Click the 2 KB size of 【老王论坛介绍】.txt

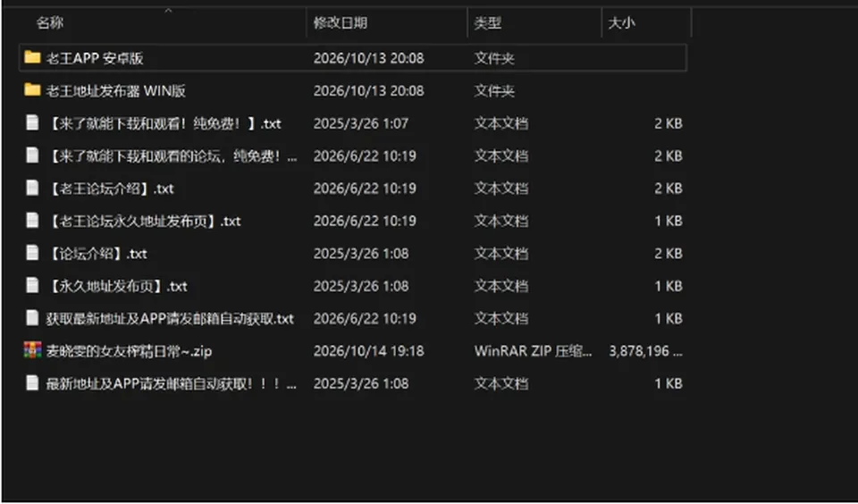[x=669, y=189]
